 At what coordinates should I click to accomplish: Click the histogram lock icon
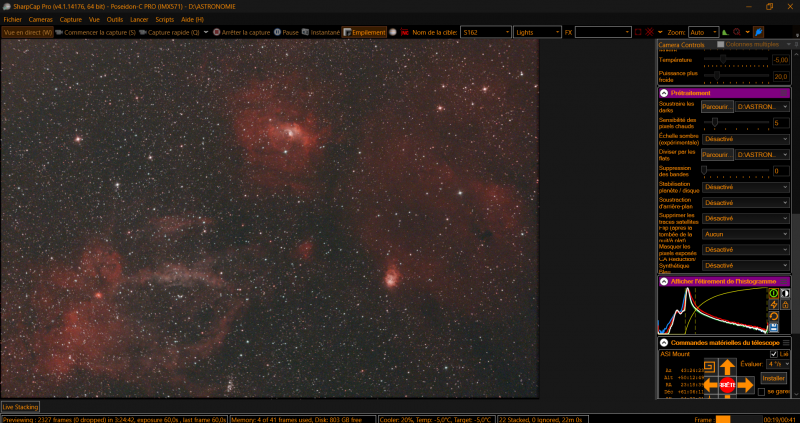point(785,305)
